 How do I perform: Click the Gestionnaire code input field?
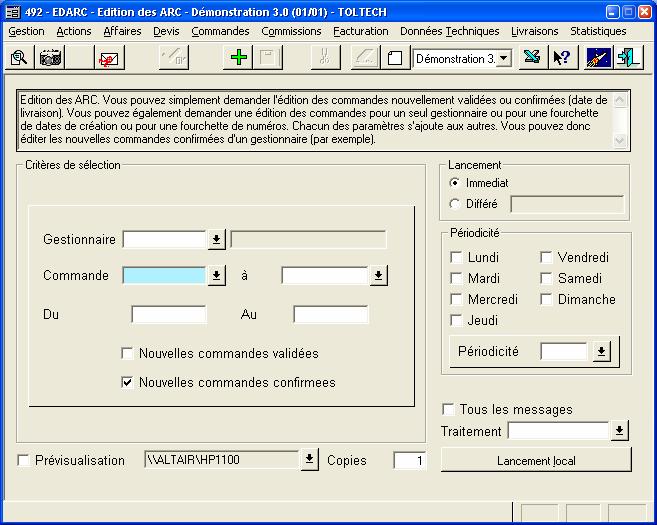pyautogui.click(x=165, y=239)
